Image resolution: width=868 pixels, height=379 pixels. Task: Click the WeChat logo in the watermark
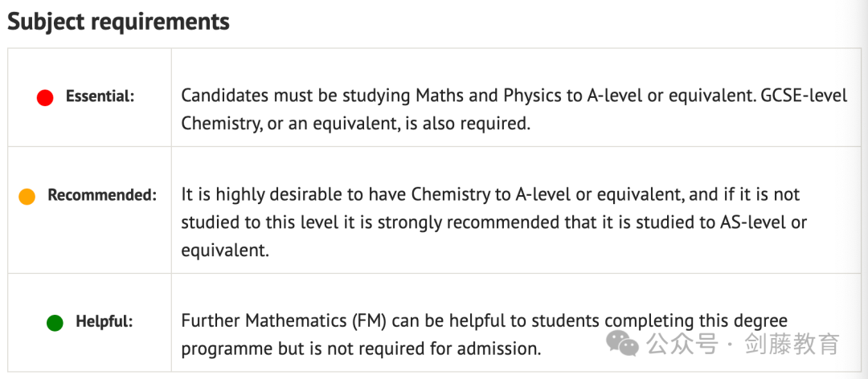pyautogui.click(x=622, y=344)
